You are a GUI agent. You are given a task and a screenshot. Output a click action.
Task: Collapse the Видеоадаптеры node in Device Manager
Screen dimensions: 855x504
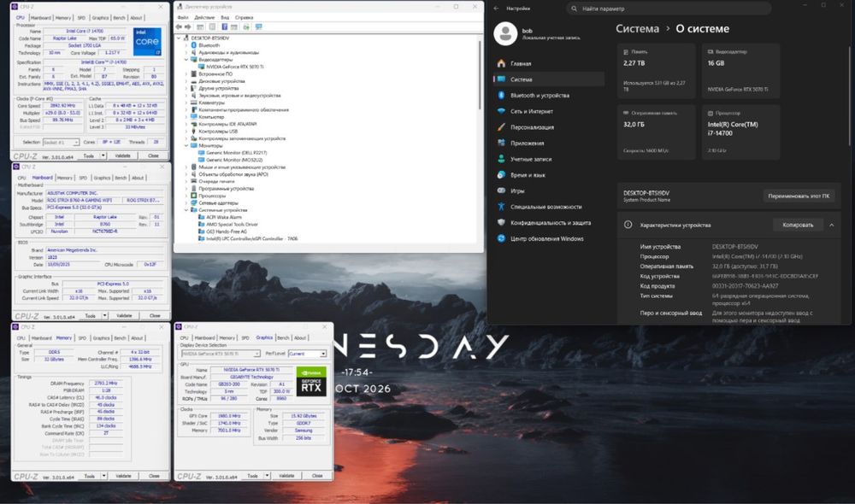point(186,60)
